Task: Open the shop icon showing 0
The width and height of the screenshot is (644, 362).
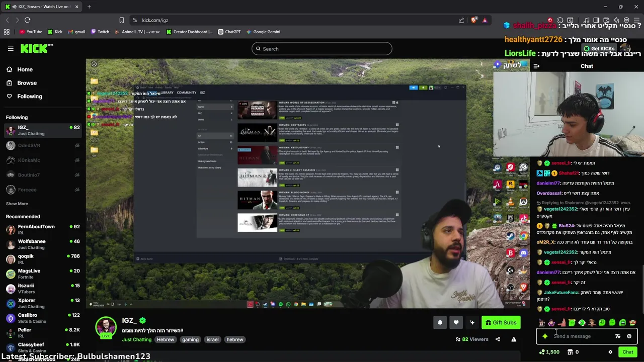Action: tap(573, 352)
